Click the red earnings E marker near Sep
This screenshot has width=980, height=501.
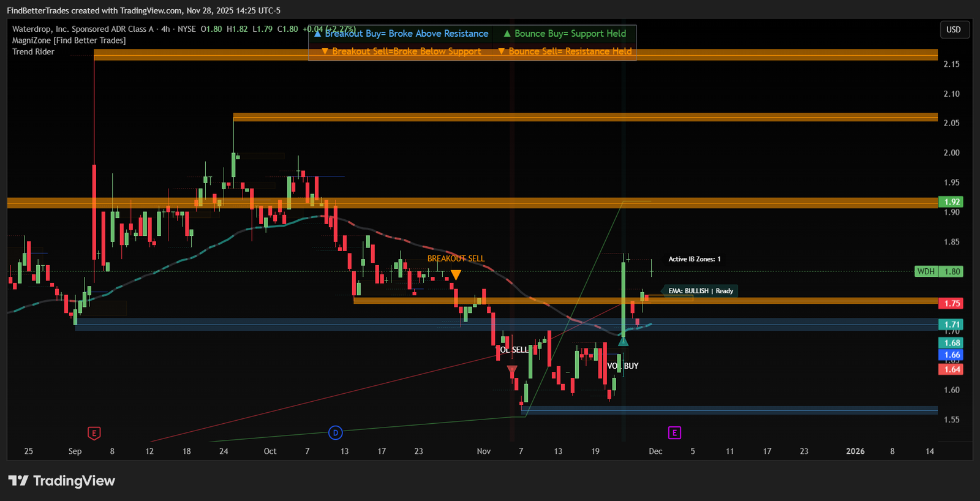[94, 433]
